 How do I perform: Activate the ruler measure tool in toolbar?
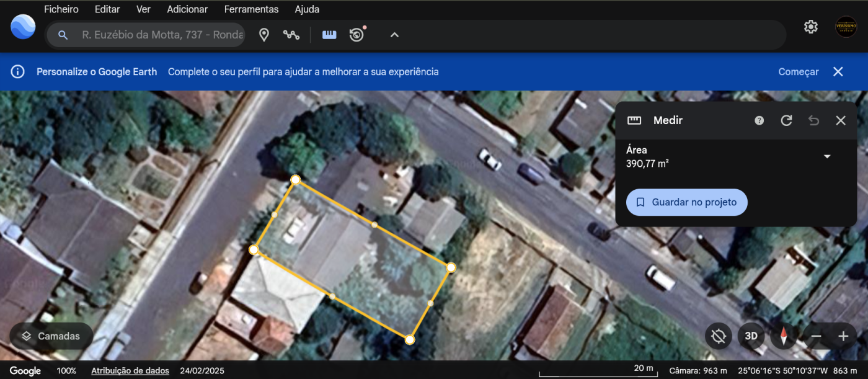coord(329,35)
